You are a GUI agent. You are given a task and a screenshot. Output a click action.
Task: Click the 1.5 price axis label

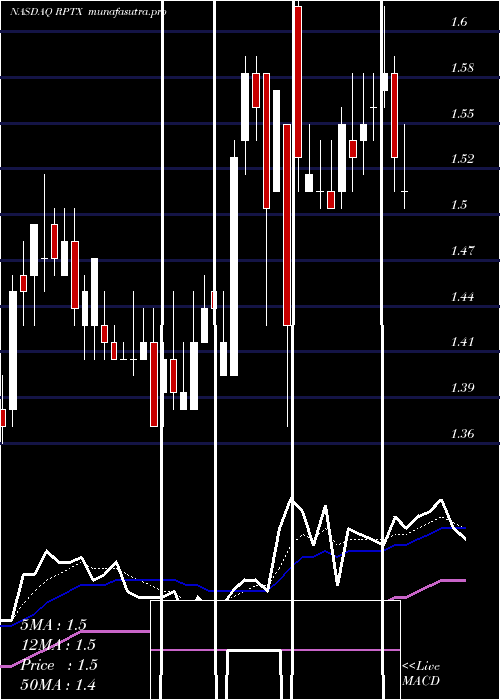pos(458,204)
